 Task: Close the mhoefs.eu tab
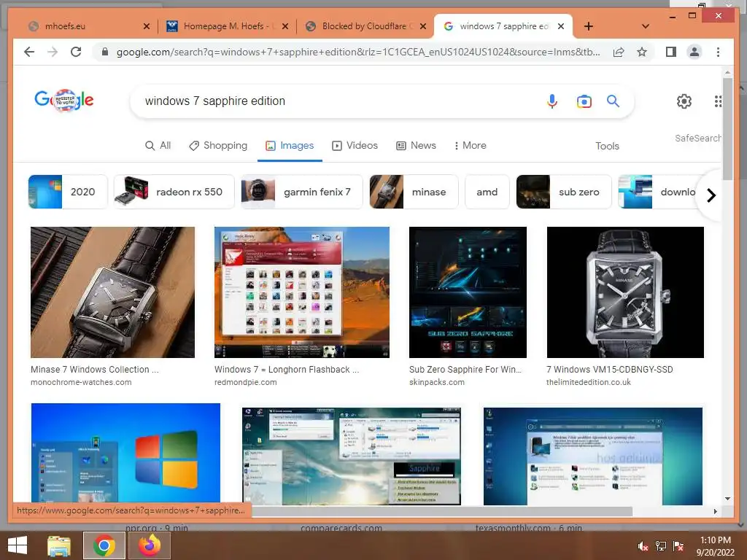click(x=146, y=26)
